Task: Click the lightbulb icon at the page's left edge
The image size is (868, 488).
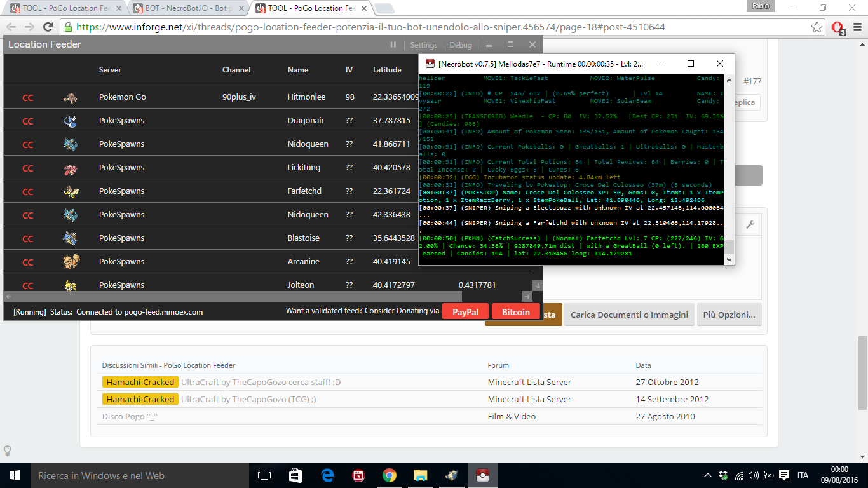Action: 8,451
